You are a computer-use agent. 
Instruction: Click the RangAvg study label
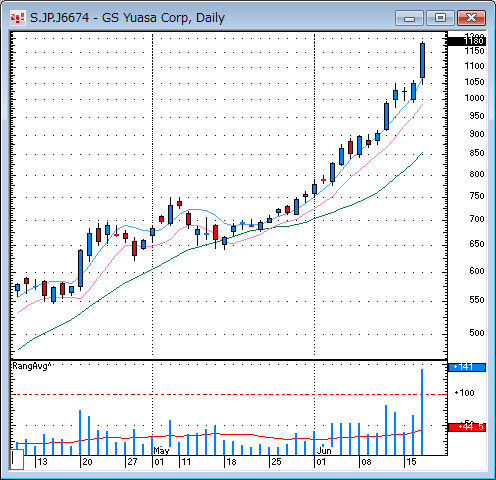(x=32, y=366)
